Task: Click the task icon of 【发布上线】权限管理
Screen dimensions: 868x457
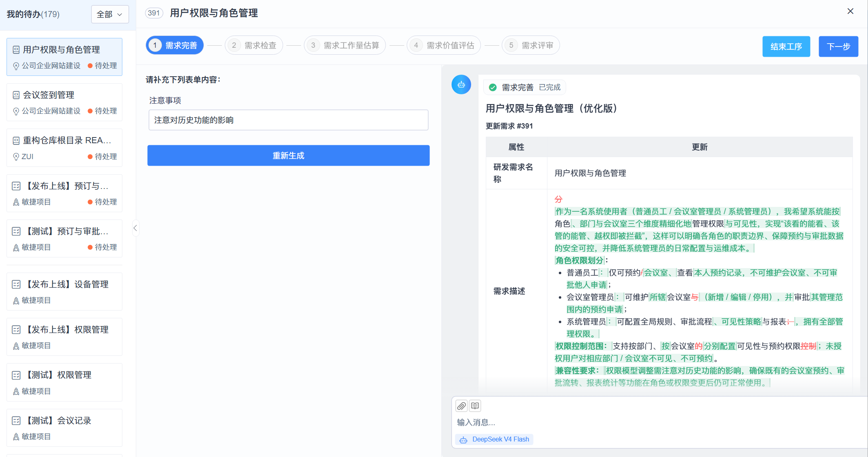Action: (x=16, y=330)
